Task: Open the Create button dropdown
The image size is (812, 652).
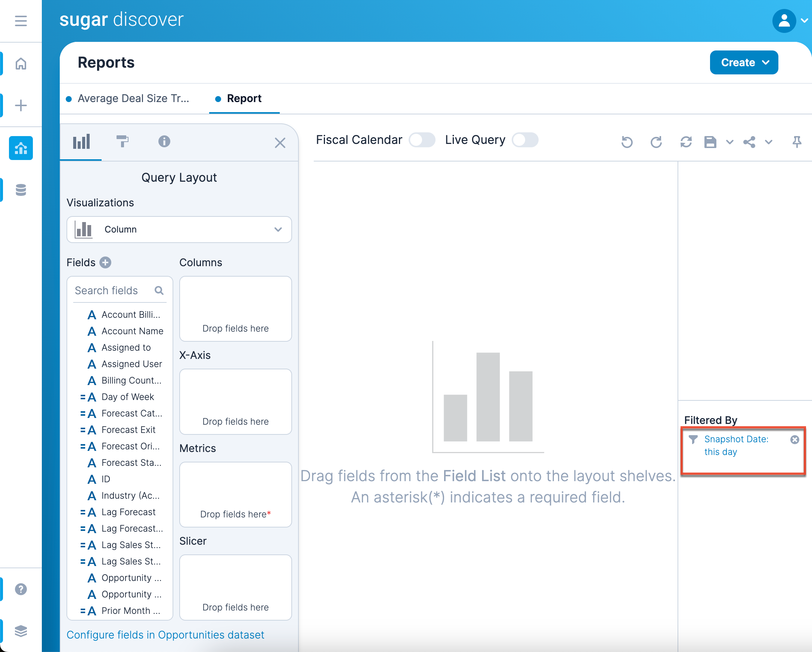Action: pyautogui.click(x=744, y=62)
